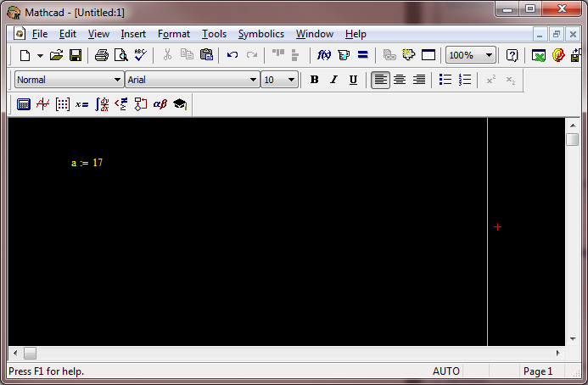Open the Edit menu

point(68,34)
